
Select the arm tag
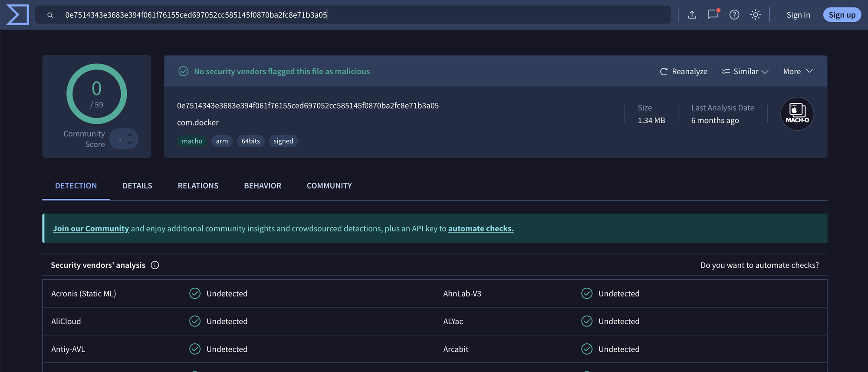(222, 141)
